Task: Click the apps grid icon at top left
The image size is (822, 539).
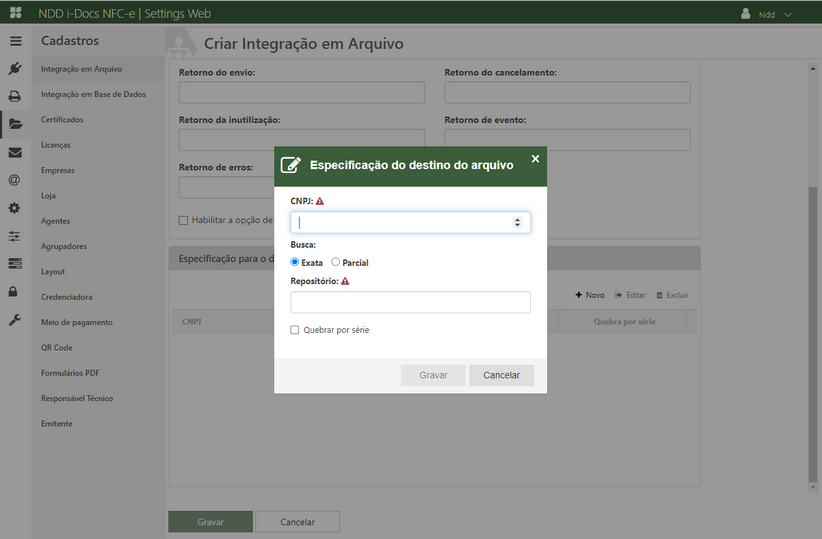Action: 15,14
